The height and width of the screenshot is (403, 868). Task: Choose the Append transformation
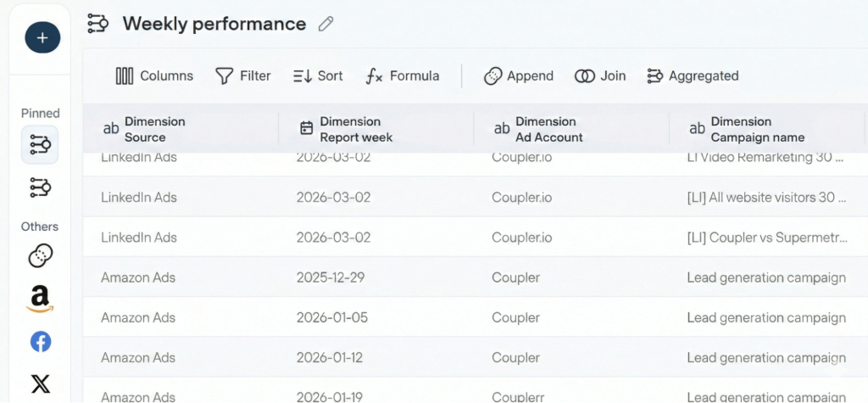coord(518,76)
